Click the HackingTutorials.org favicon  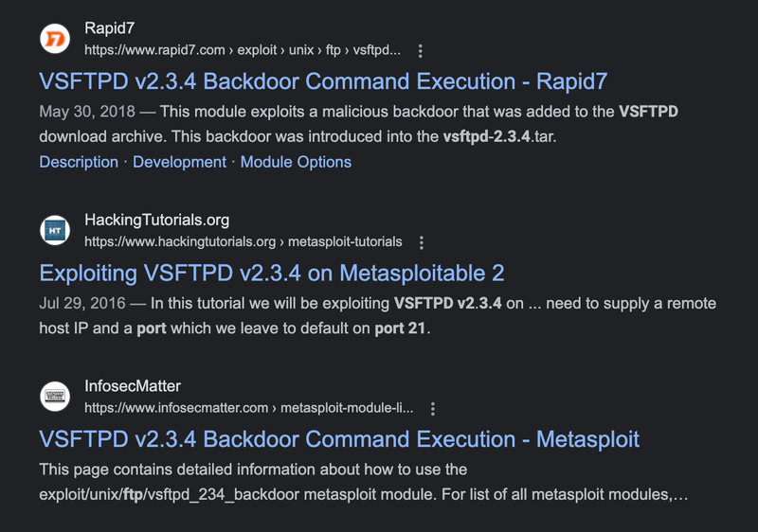pos(55,230)
